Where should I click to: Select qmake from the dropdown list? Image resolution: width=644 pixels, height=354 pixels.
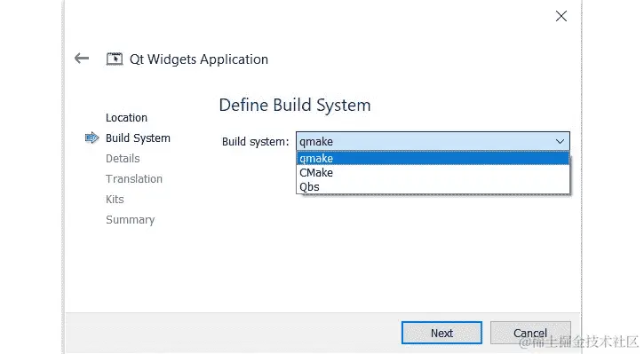(x=433, y=158)
